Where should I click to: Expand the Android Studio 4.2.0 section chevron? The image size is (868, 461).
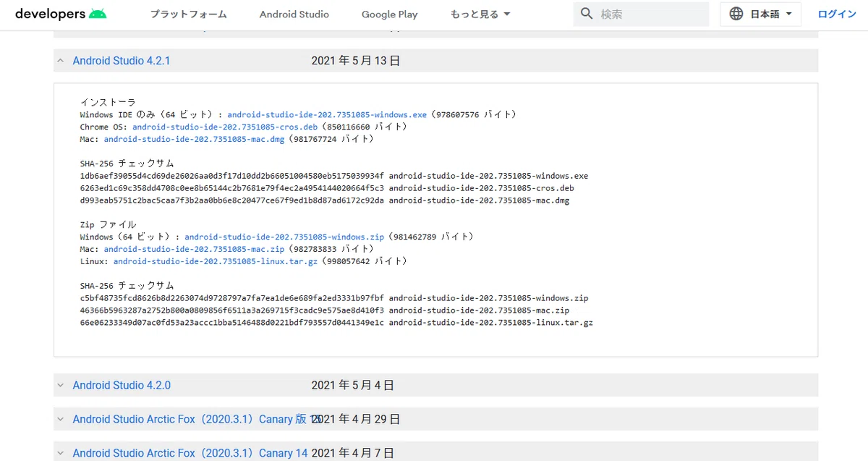pos(61,385)
